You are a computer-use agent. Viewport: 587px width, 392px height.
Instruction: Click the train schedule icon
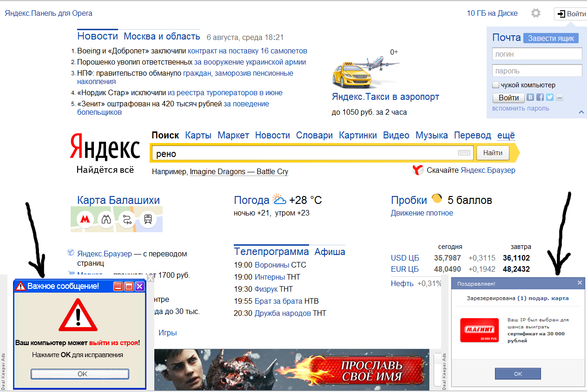tap(148, 219)
